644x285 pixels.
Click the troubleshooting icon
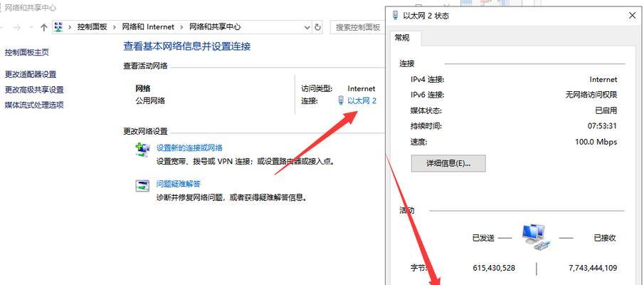point(143,186)
